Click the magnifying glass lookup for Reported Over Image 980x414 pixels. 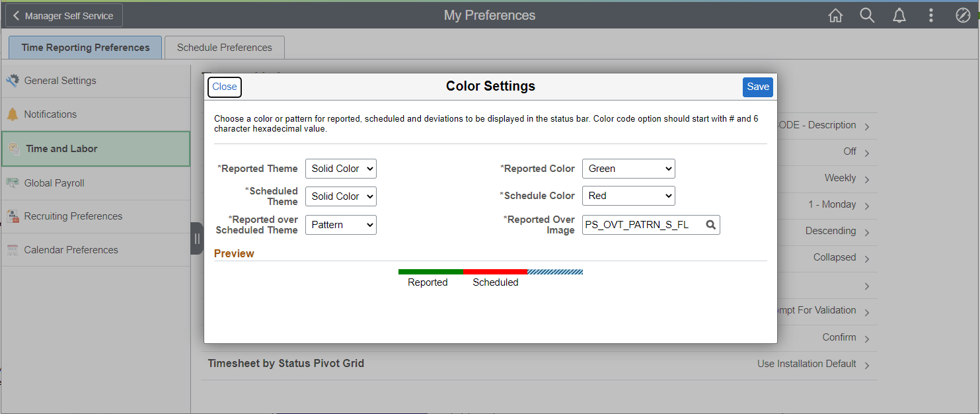click(710, 225)
